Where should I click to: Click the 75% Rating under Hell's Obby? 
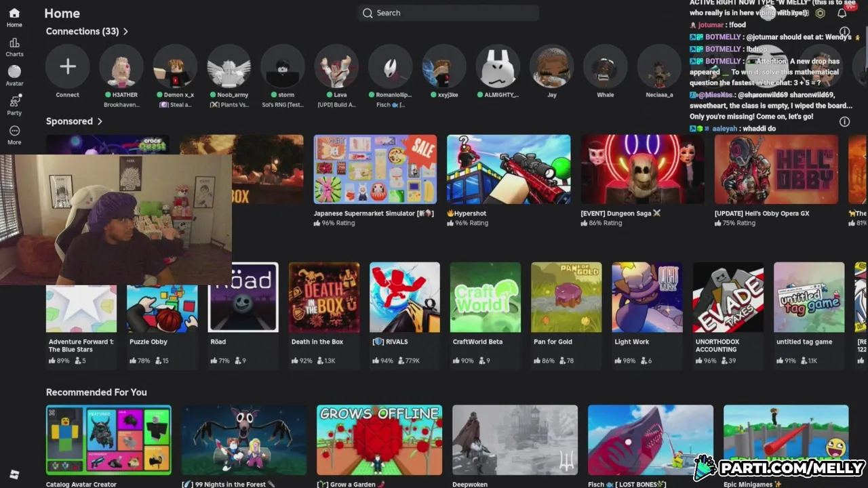pyautogui.click(x=734, y=223)
